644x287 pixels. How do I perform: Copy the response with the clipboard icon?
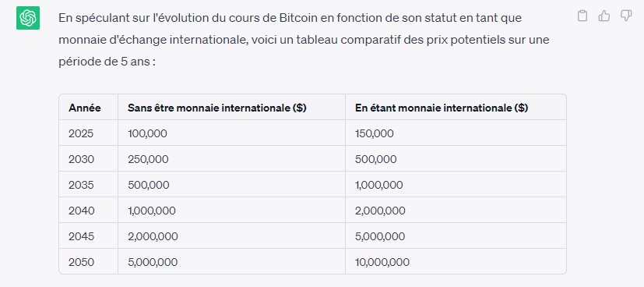coord(582,16)
